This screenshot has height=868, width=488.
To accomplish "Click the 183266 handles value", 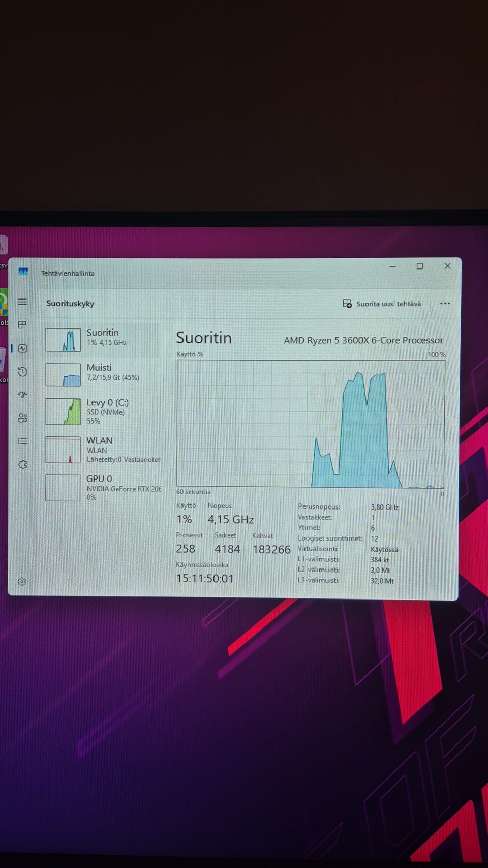I will [271, 550].
